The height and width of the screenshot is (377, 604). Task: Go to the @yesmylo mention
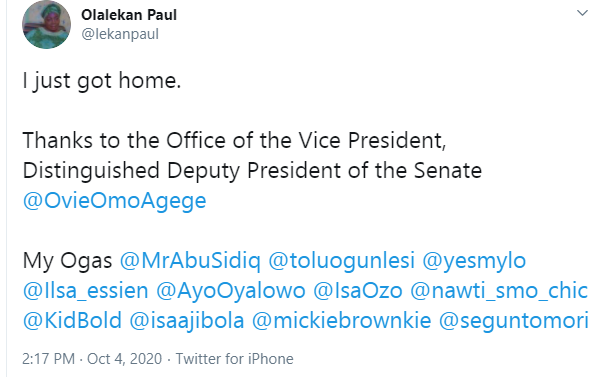474,261
